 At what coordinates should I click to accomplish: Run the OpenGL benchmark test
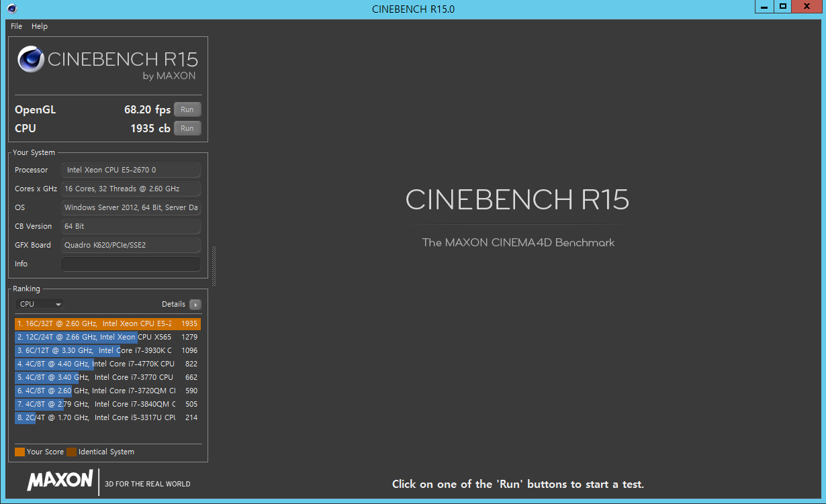187,109
